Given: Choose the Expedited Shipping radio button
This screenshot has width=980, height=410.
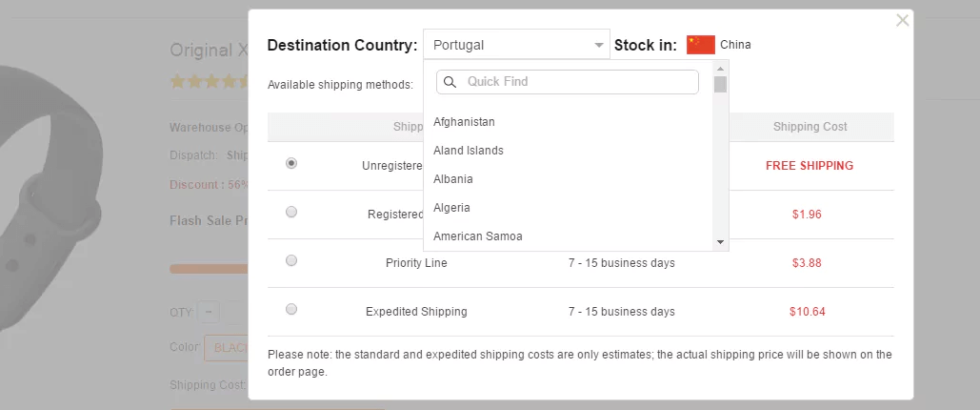Looking at the screenshot, I should click(x=291, y=309).
